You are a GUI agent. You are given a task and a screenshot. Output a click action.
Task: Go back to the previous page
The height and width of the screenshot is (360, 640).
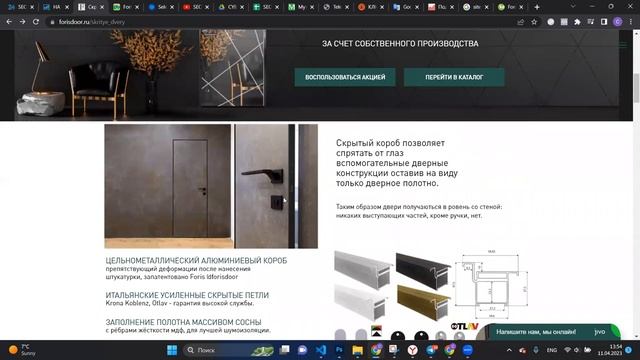pos(9,22)
